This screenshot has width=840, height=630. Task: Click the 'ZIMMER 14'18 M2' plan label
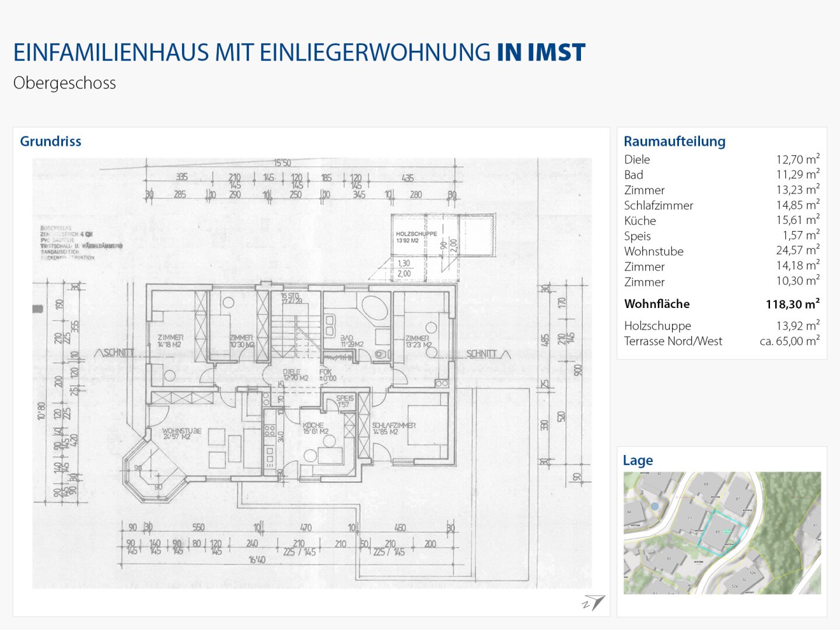(170, 341)
